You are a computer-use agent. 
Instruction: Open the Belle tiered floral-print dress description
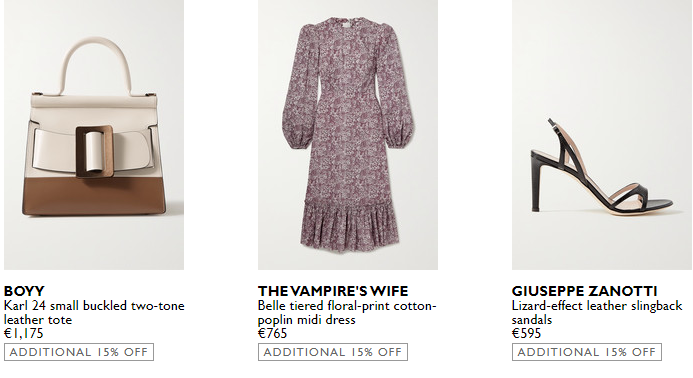[x=347, y=313]
